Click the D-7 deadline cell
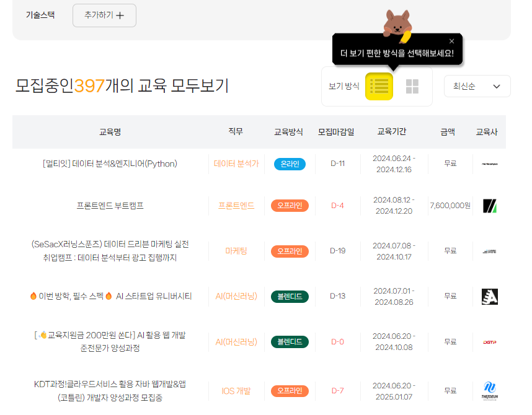Image resolution: width=532 pixels, height=415 pixels. [337, 391]
